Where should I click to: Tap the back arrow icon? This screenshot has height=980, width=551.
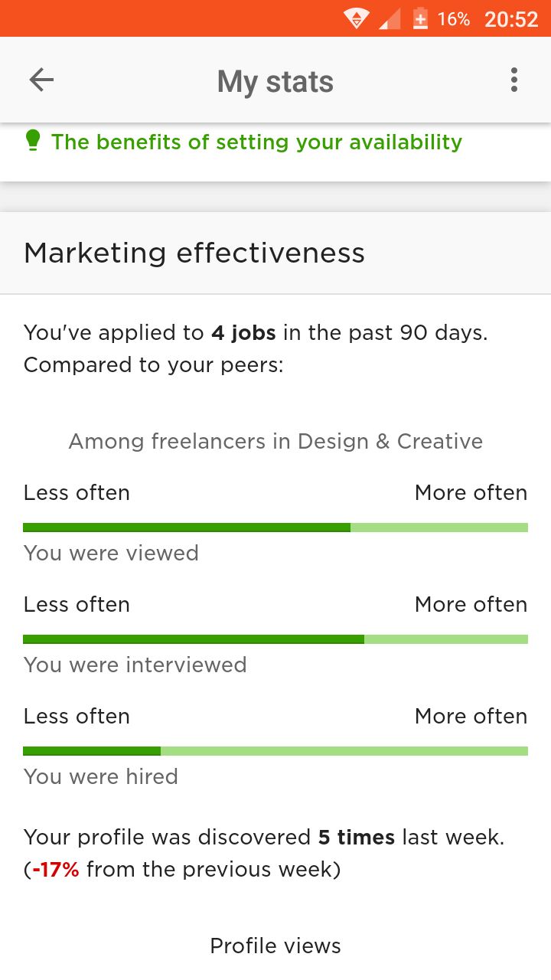41,80
